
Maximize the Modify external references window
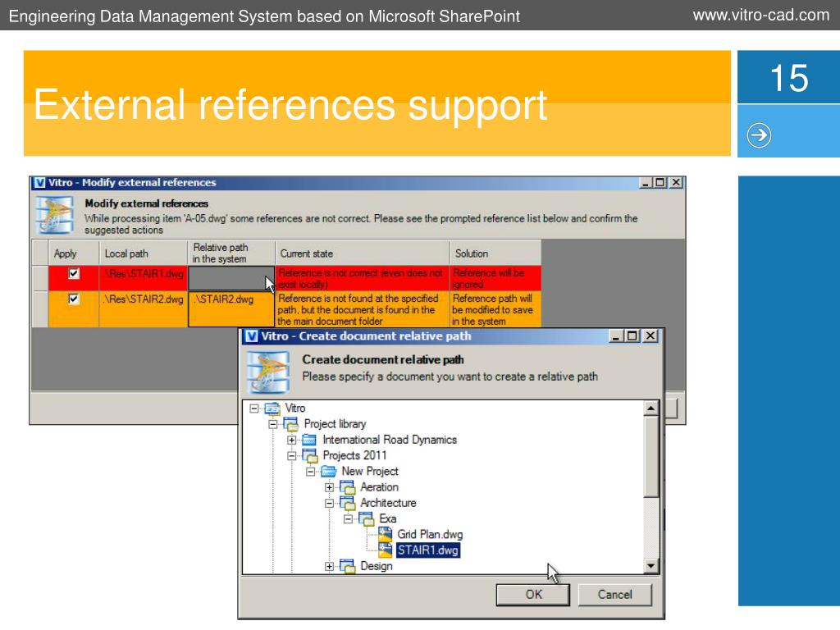(x=660, y=183)
